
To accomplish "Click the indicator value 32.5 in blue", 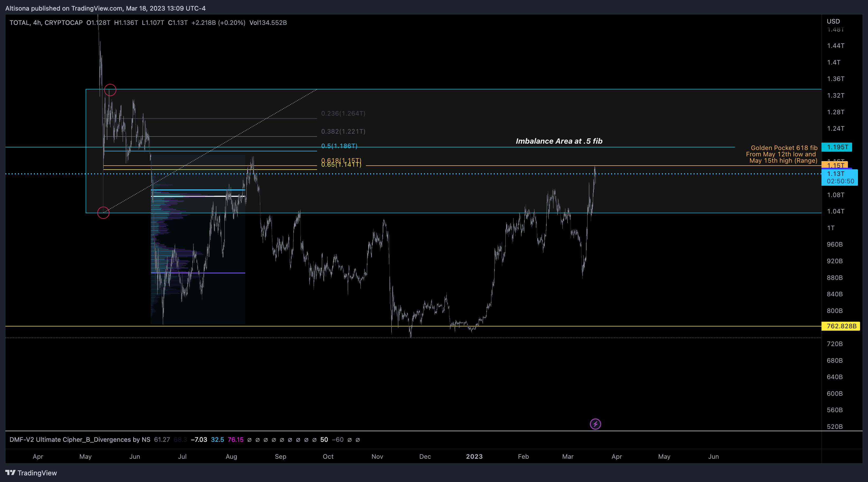I will (217, 439).
